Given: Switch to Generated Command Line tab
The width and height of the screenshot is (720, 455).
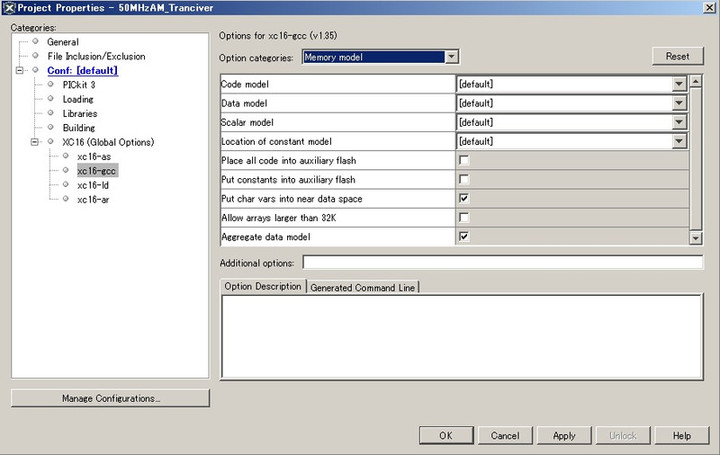Looking at the screenshot, I should [x=362, y=287].
